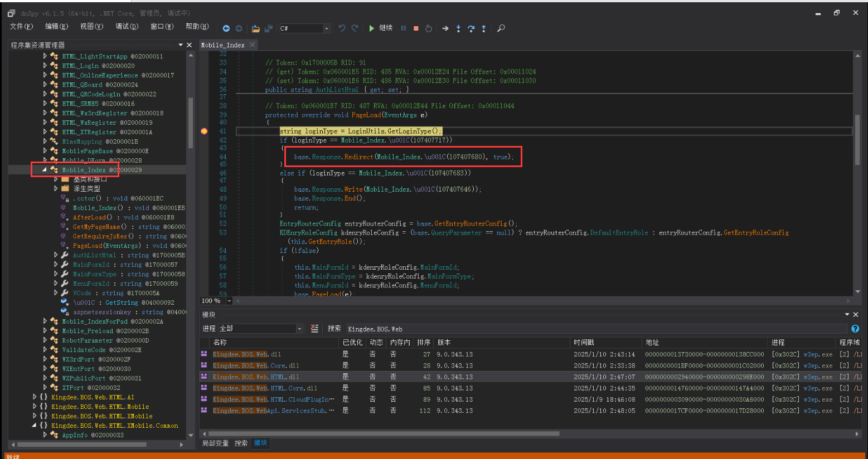Click the Step Into arrow icon
This screenshot has height=459, width=868.
coord(458,28)
